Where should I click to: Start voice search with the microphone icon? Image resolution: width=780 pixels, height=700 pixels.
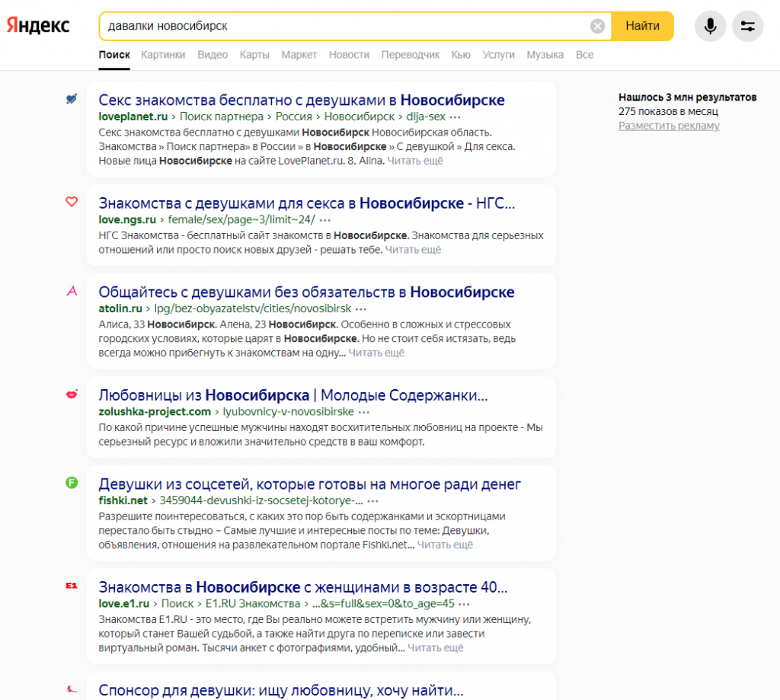pyautogui.click(x=710, y=26)
